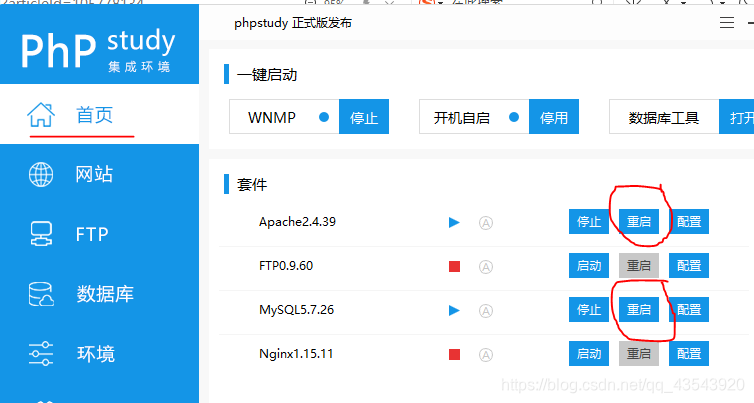This screenshot has height=403, width=754.
Task: Restart Apache2.4.39 with 重启 button
Action: (639, 221)
